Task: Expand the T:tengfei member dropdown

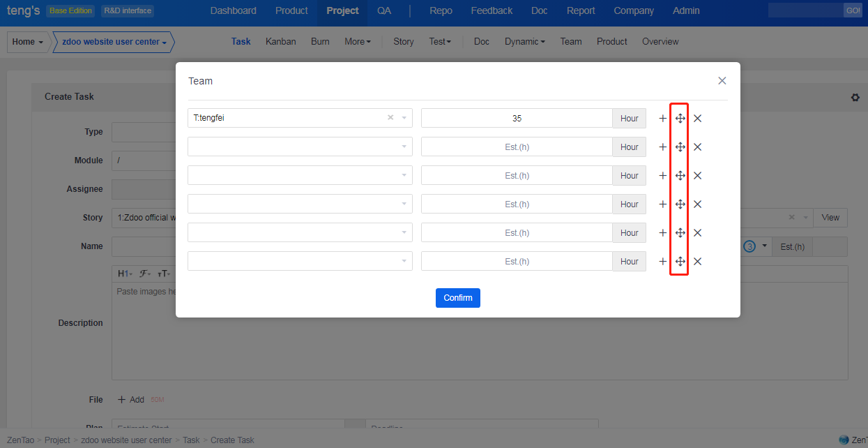Action: tap(404, 118)
